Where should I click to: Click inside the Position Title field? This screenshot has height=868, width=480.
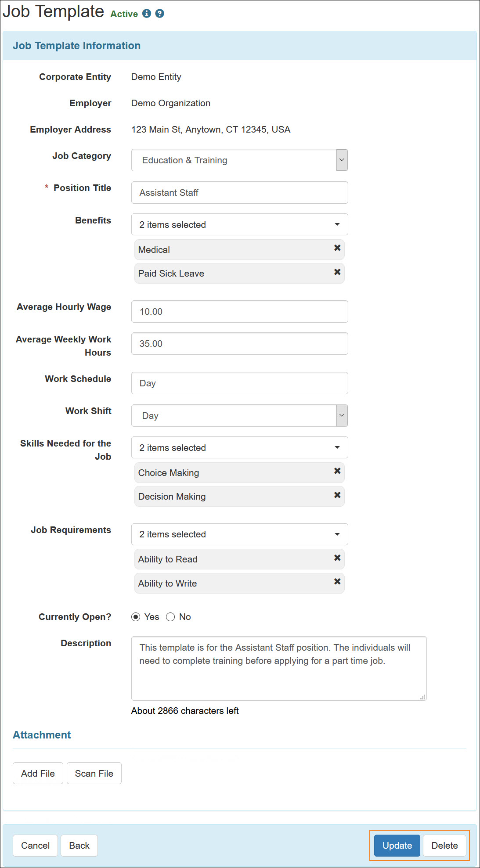click(239, 192)
